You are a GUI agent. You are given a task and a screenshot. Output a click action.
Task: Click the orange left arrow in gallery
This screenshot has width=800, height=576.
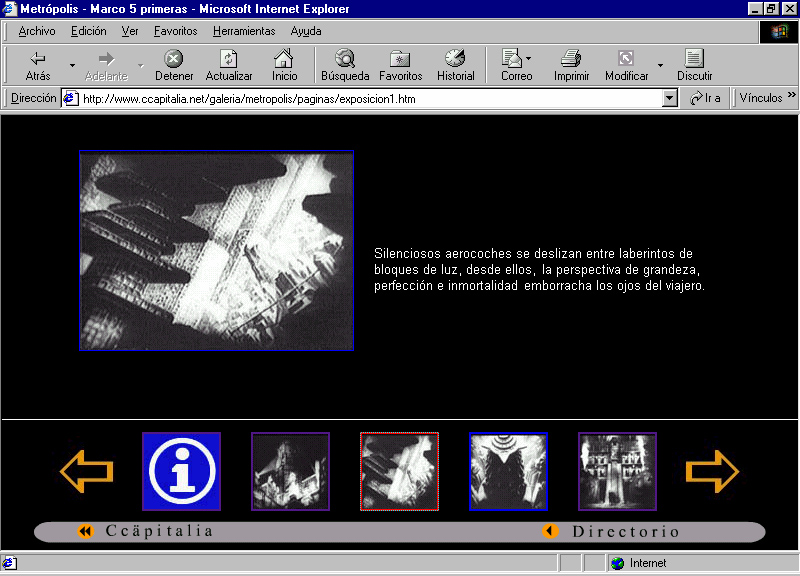(87, 471)
